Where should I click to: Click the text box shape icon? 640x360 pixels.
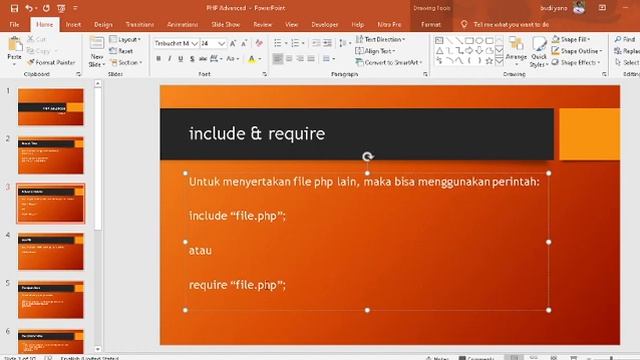[439, 40]
